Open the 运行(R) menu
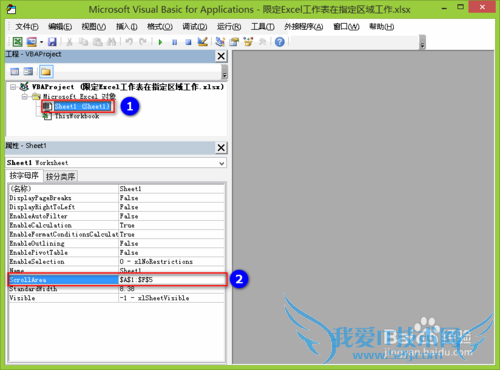The width and height of the screenshot is (500, 370). [229, 27]
